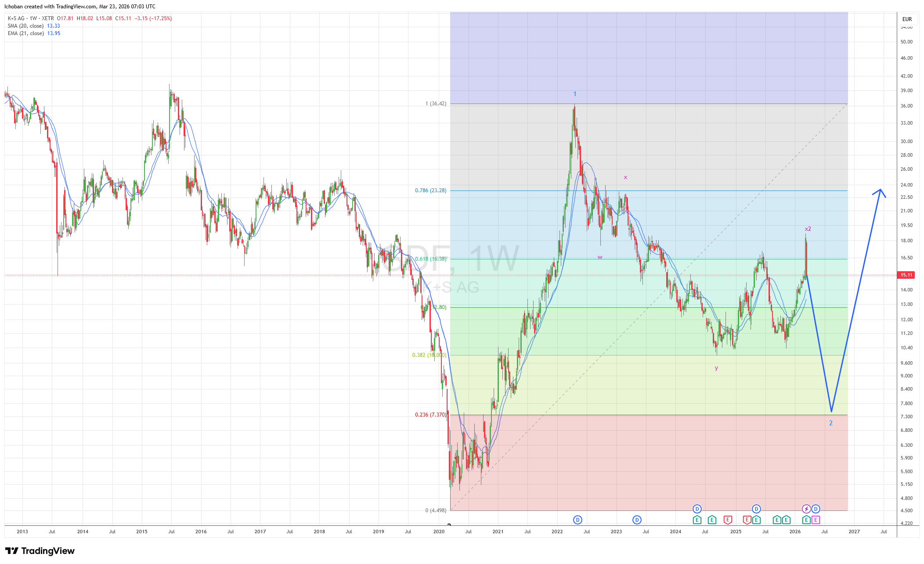Click the dividend D marker under mid-2023
This screenshot has height=564, width=924.
637,520
